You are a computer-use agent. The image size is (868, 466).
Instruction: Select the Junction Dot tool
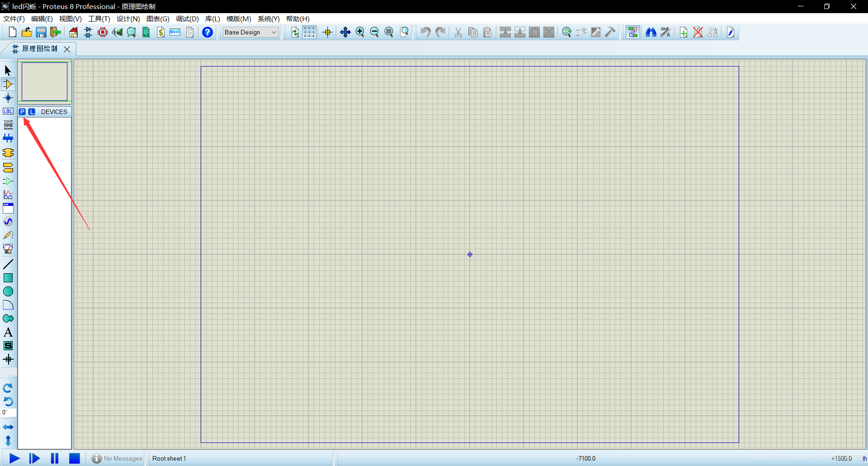coord(8,98)
